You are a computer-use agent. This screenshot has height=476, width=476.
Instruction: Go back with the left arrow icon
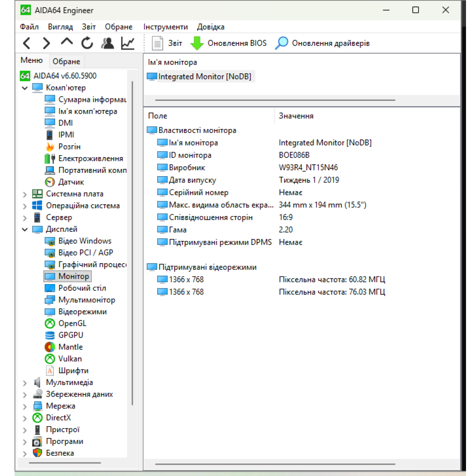[27, 43]
